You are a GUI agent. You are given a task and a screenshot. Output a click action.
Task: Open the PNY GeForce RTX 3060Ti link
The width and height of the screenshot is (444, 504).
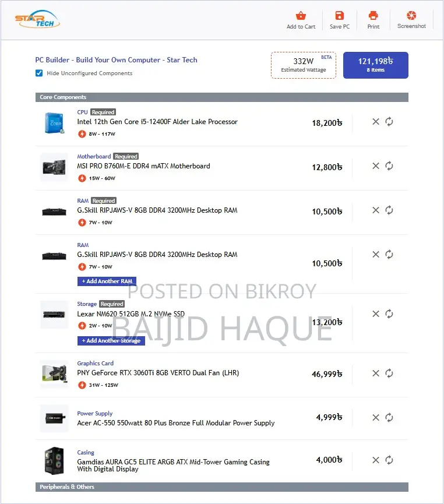pos(158,373)
